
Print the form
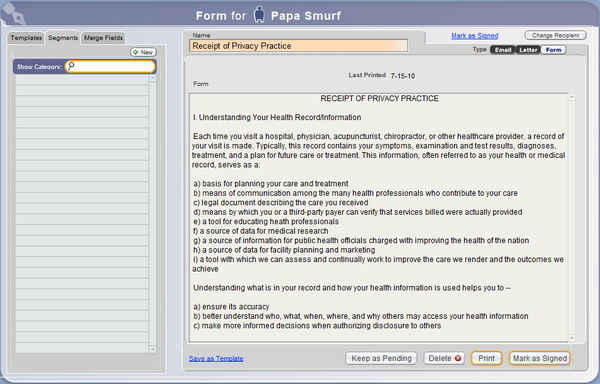pos(486,358)
